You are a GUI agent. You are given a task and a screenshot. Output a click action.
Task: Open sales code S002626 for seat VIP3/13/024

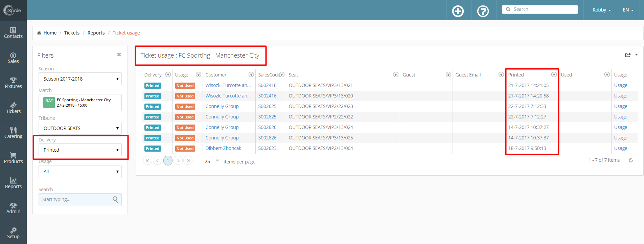point(267,127)
